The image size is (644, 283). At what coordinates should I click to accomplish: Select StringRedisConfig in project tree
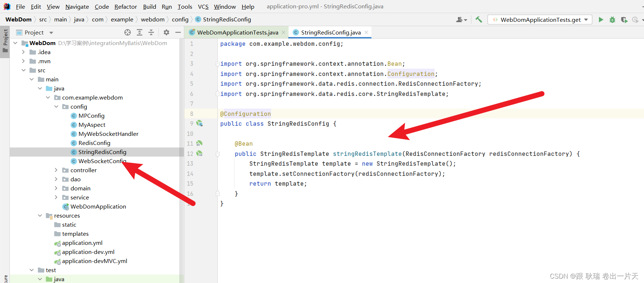click(102, 152)
